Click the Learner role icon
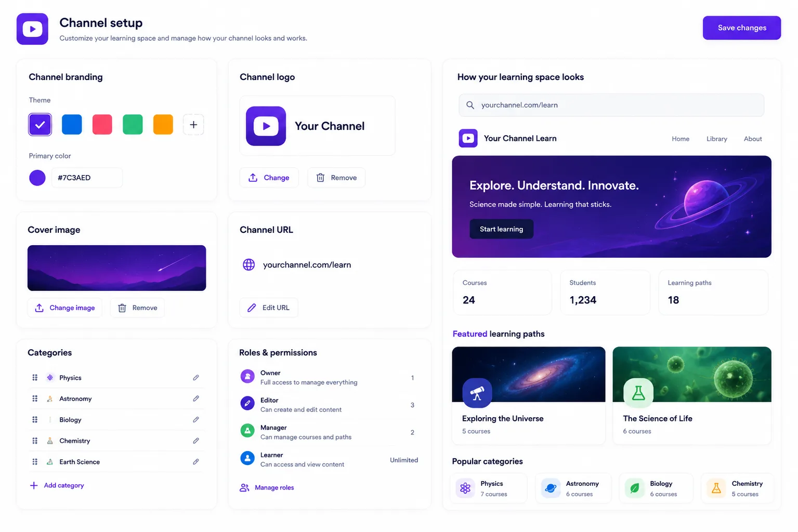Screen dimensions: 798x532 click(x=247, y=458)
